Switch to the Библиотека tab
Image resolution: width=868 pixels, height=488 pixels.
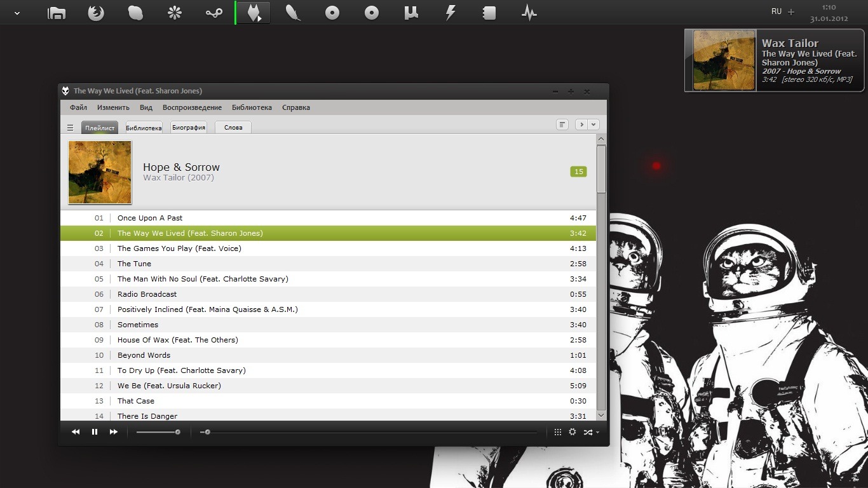144,128
